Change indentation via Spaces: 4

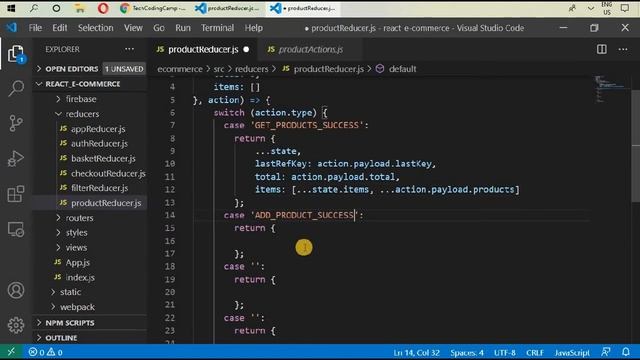[467, 353]
